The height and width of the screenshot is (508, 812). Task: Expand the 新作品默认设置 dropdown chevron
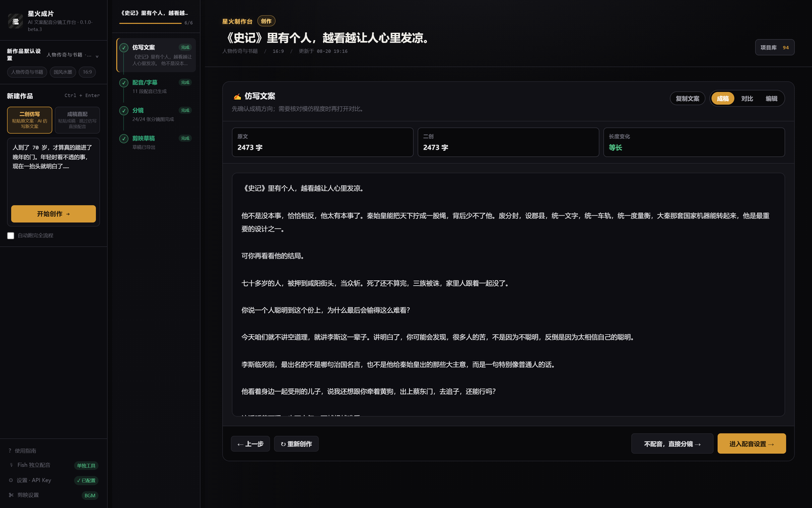click(x=97, y=56)
